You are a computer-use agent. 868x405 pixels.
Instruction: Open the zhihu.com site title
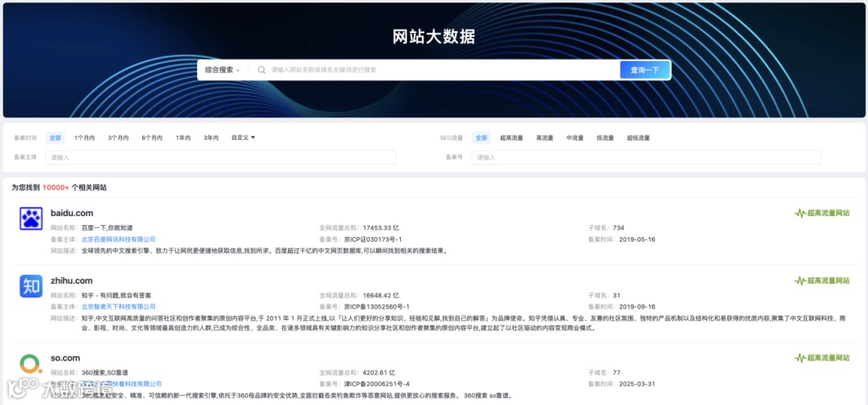(72, 280)
